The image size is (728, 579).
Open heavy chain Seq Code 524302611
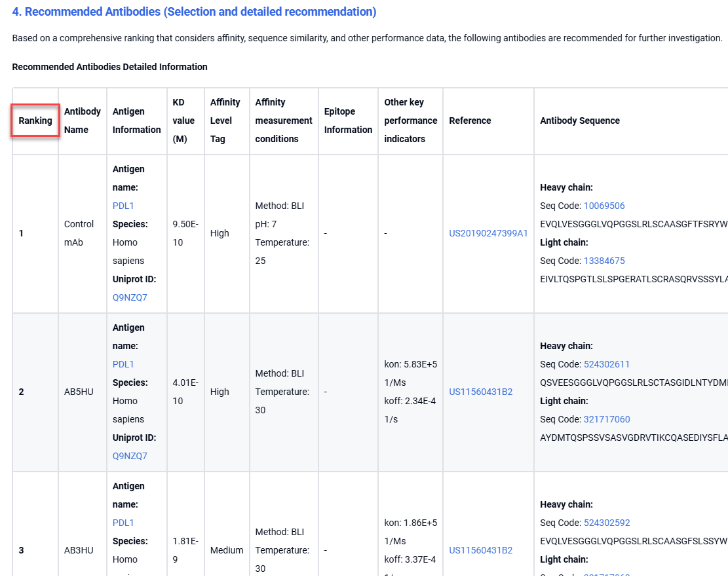pos(606,364)
